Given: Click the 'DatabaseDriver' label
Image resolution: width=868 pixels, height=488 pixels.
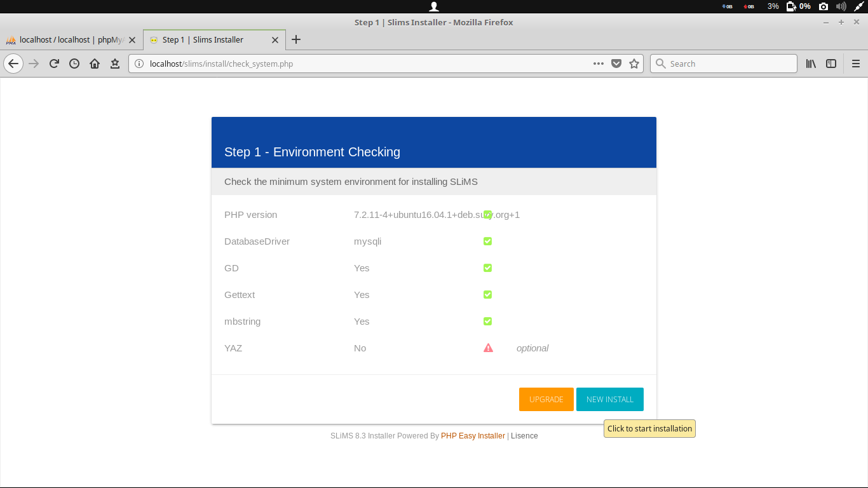Looking at the screenshot, I should point(257,241).
